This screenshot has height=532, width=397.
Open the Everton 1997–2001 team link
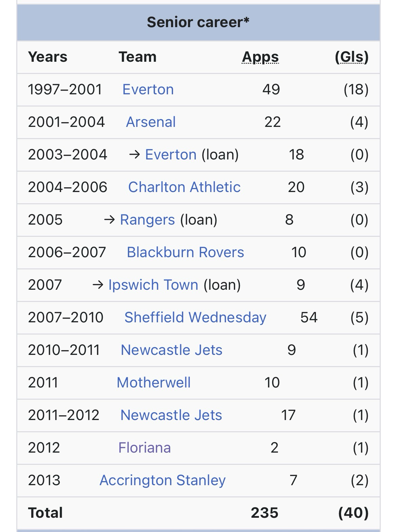click(148, 90)
